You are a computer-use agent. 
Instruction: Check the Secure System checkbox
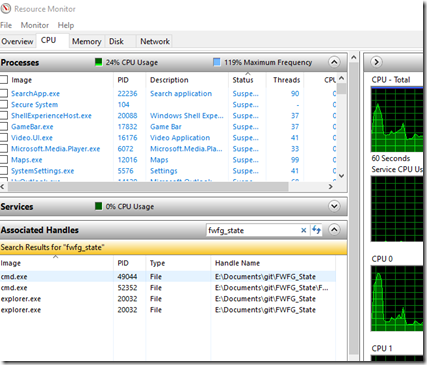click(x=4, y=105)
